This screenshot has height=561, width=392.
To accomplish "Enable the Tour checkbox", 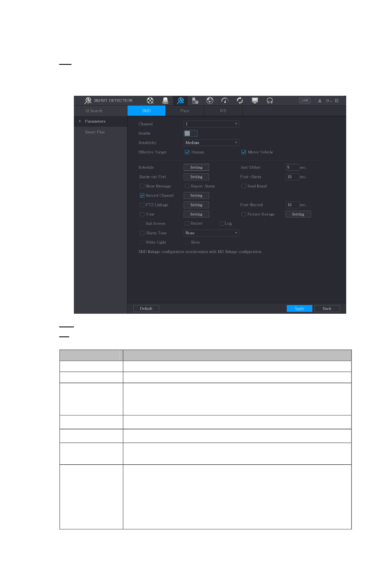I will pos(142,214).
